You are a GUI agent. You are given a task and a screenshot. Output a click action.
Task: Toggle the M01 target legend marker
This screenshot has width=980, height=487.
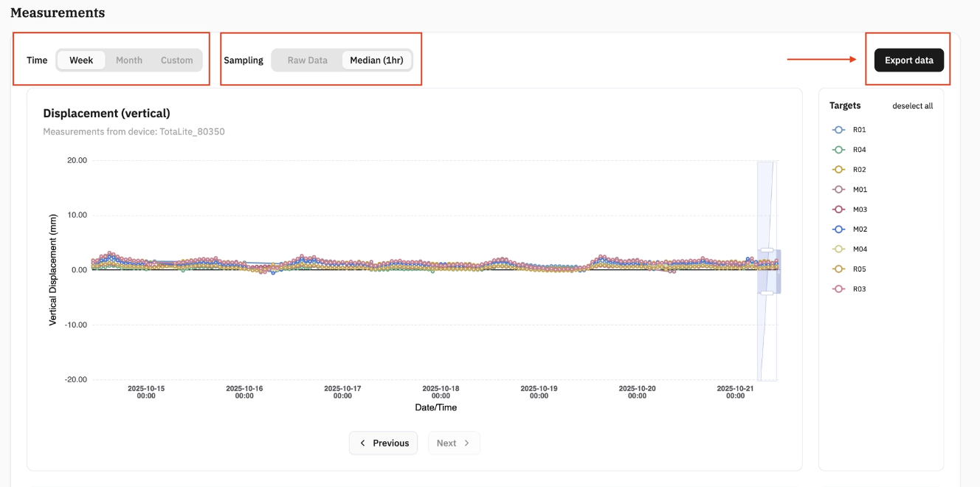(x=838, y=190)
